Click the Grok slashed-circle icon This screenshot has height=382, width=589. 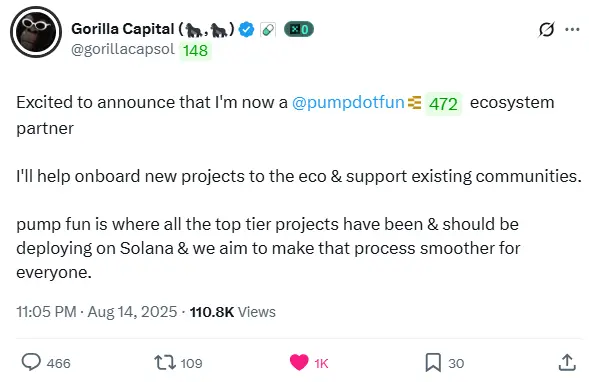click(546, 29)
